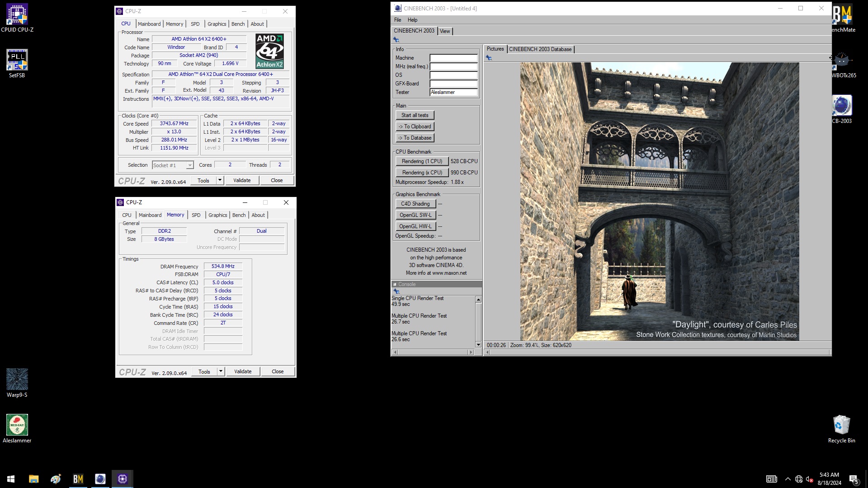Click the 990 CB-CPU result text
Image resolution: width=868 pixels, height=488 pixels.
[x=464, y=173]
